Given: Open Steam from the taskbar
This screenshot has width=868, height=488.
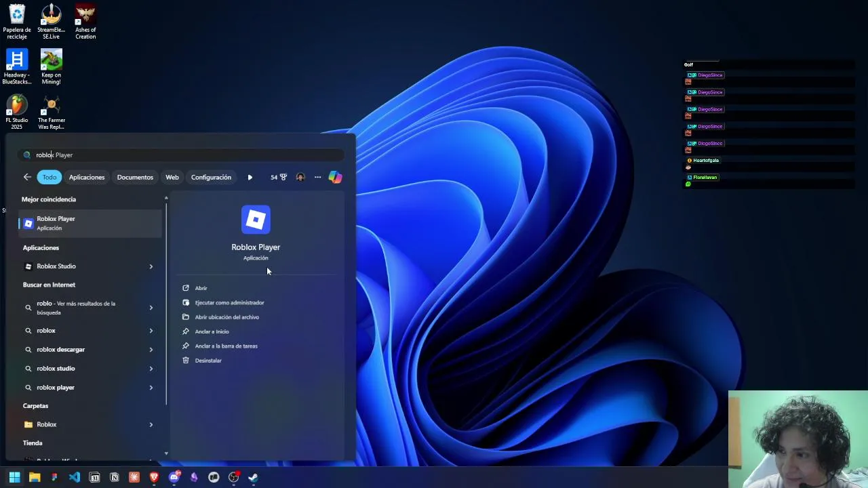Looking at the screenshot, I should click(253, 477).
